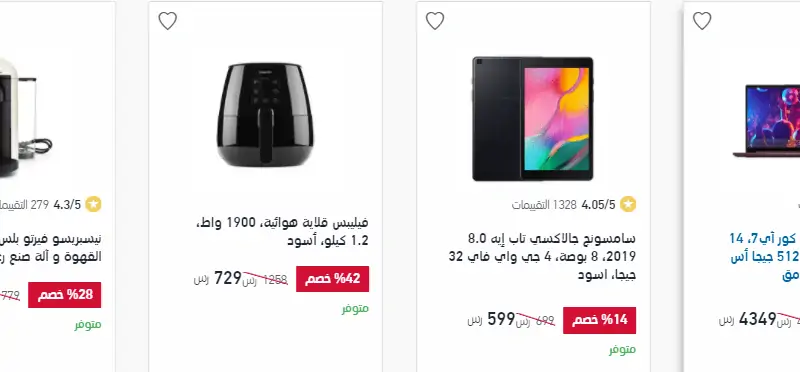Click the 1328 reviews count text
This screenshot has width=800, height=372.
(544, 205)
